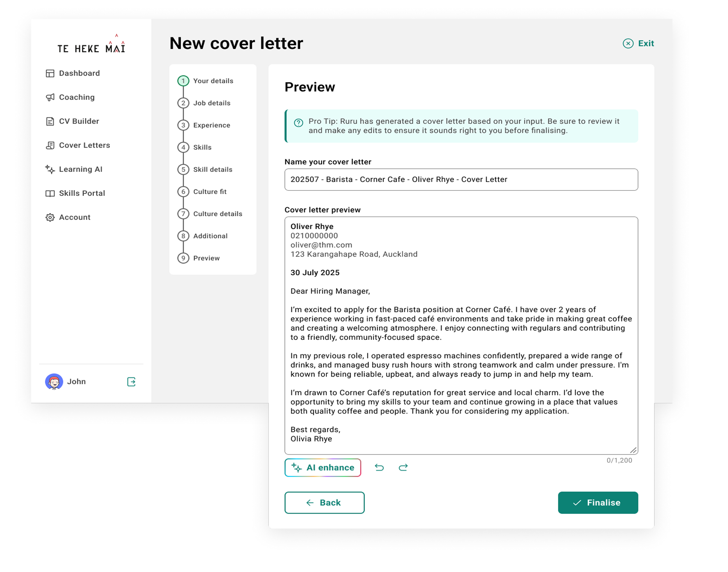Go to step 3 circle
This screenshot has width=728, height=572.
tap(183, 125)
